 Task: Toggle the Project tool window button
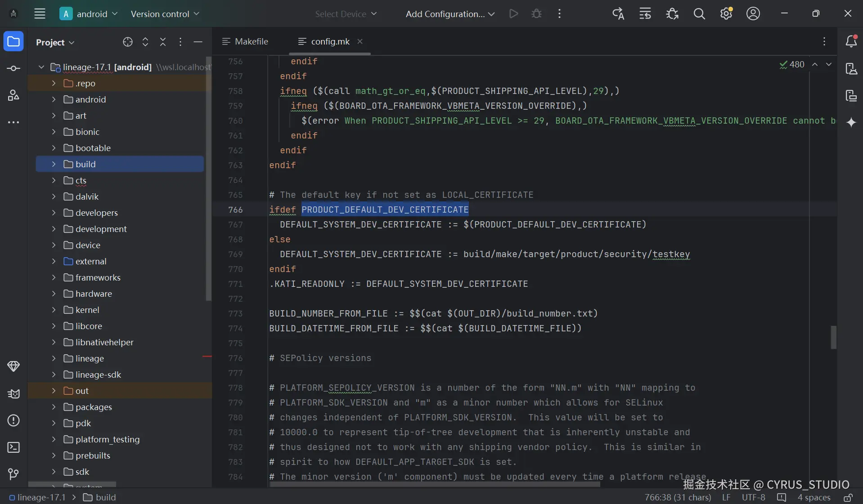[13, 42]
